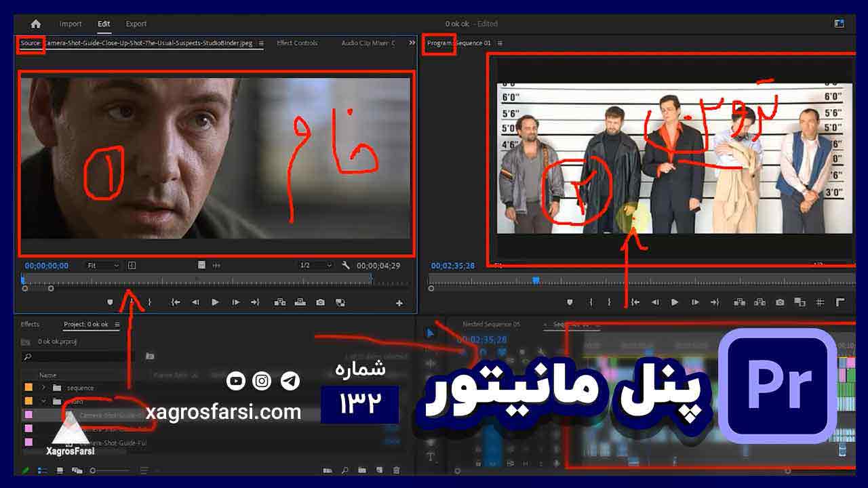The width and height of the screenshot is (868, 488).
Task: Click the Extract button in Program
Action: (x=759, y=302)
